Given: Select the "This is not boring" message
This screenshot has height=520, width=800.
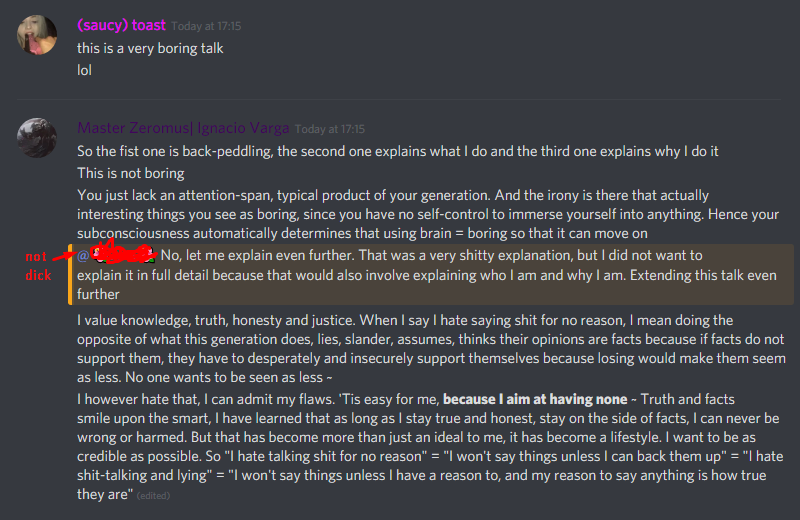Looking at the screenshot, I should [131, 173].
